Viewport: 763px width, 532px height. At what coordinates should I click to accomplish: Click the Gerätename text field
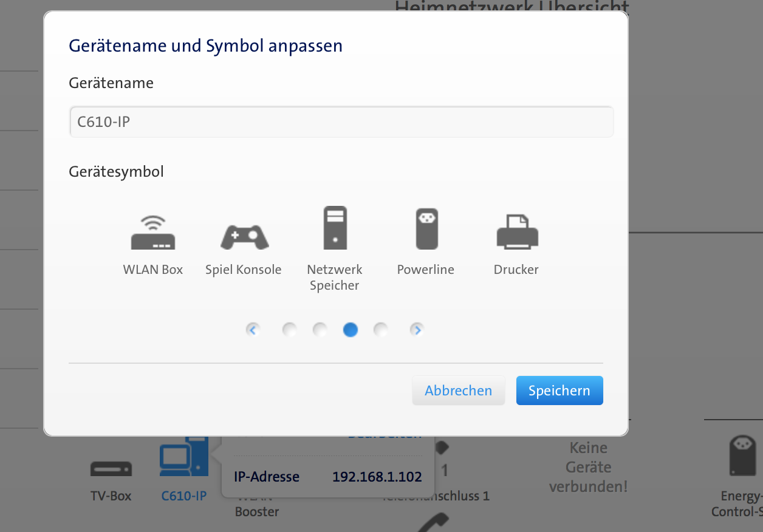[x=341, y=122]
